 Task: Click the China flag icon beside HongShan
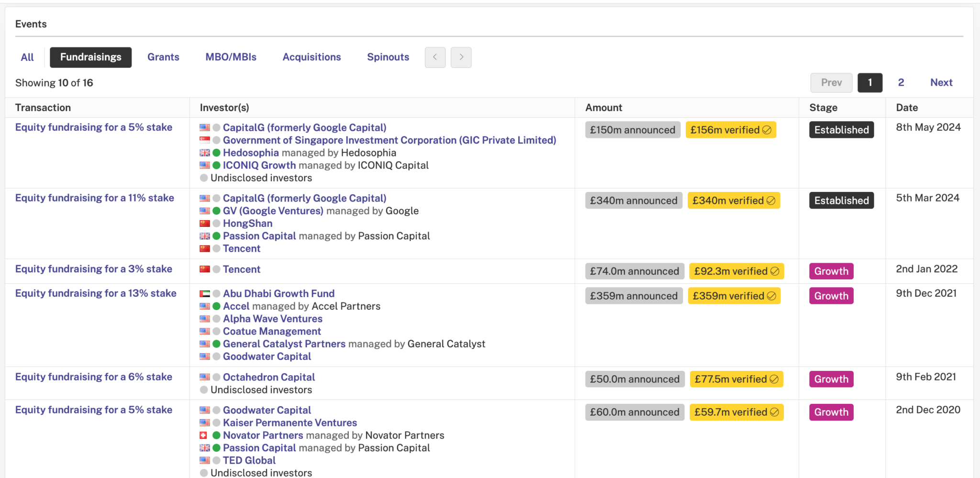click(x=205, y=223)
